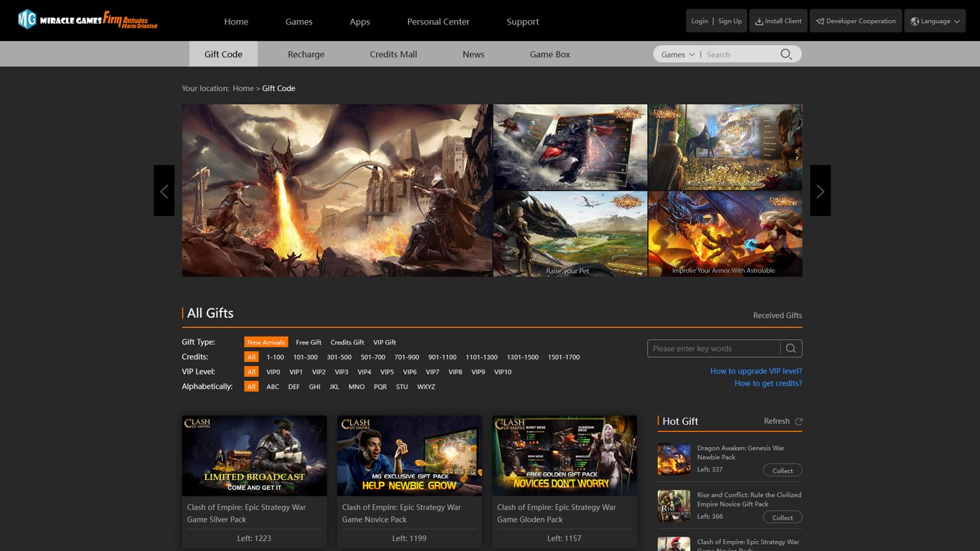Open the Games menu
This screenshot has width=980, height=551.
pos(299,22)
